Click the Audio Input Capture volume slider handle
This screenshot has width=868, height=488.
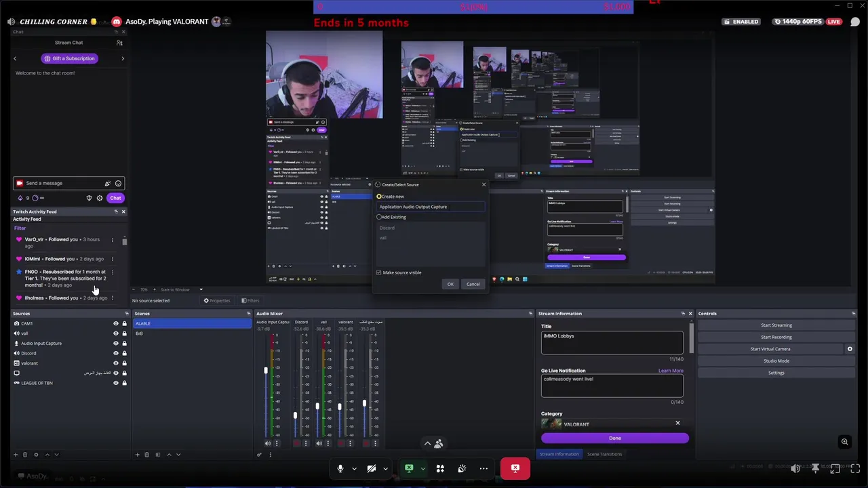266,371
